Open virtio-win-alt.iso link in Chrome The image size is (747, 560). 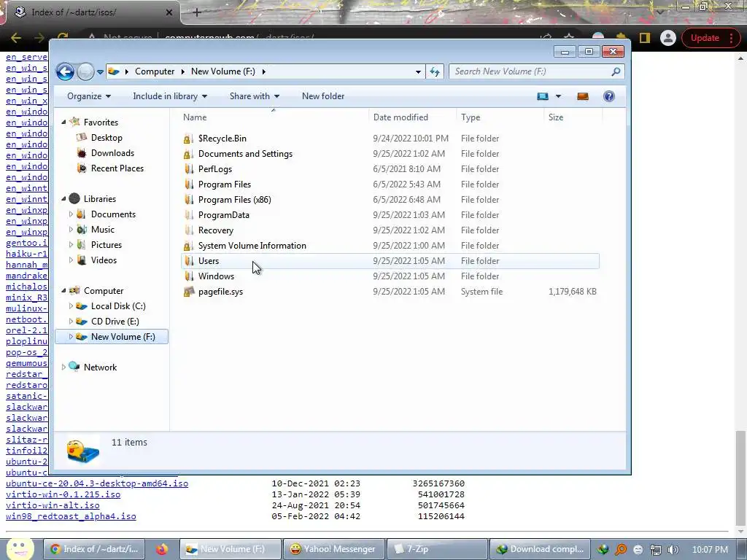point(53,505)
